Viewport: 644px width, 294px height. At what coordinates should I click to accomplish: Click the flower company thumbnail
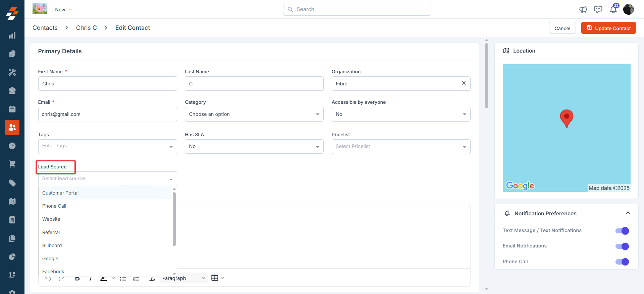click(40, 8)
